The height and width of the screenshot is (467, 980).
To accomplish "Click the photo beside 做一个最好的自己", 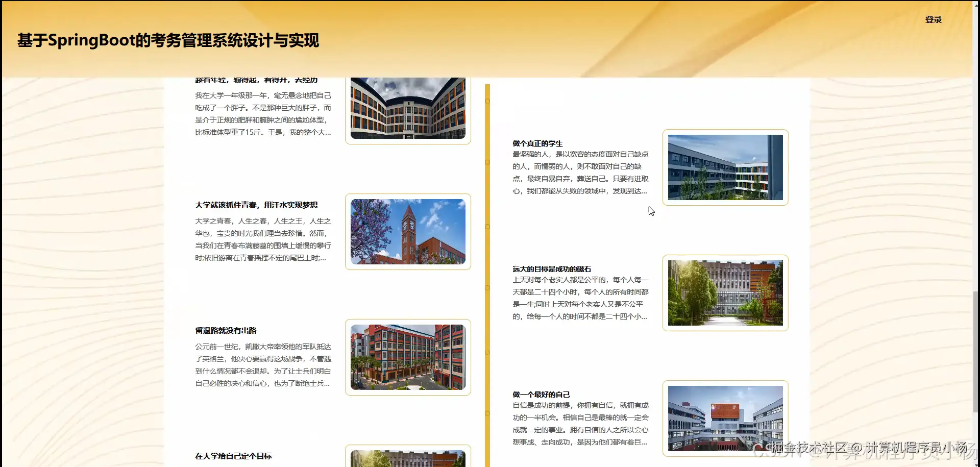I will (x=725, y=419).
